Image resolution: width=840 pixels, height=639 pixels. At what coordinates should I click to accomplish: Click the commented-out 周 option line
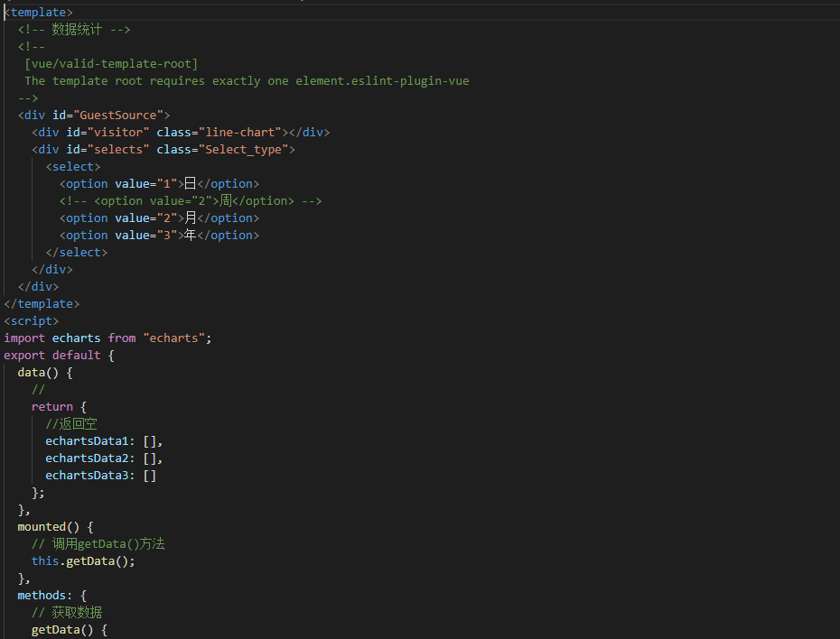190,200
